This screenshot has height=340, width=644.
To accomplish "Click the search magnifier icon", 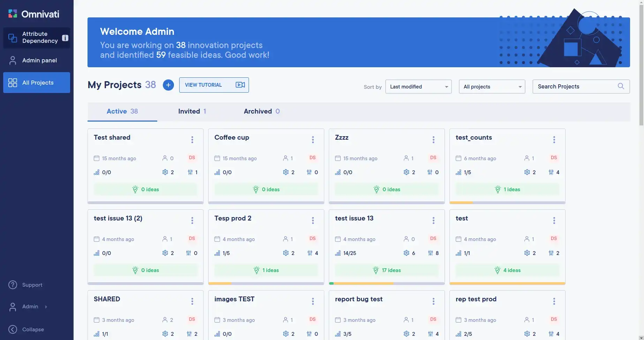I will (621, 86).
